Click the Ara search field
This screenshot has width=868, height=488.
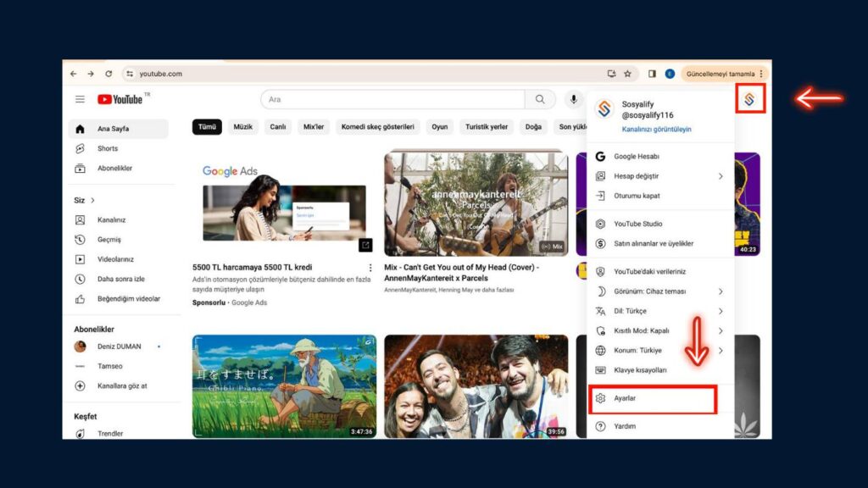pyautogui.click(x=393, y=100)
